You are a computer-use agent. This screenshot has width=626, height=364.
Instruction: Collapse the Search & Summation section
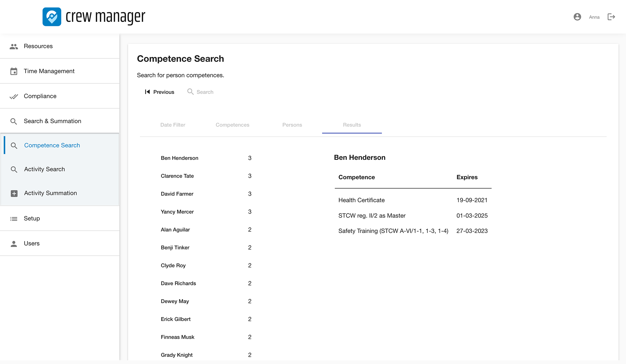coord(52,121)
